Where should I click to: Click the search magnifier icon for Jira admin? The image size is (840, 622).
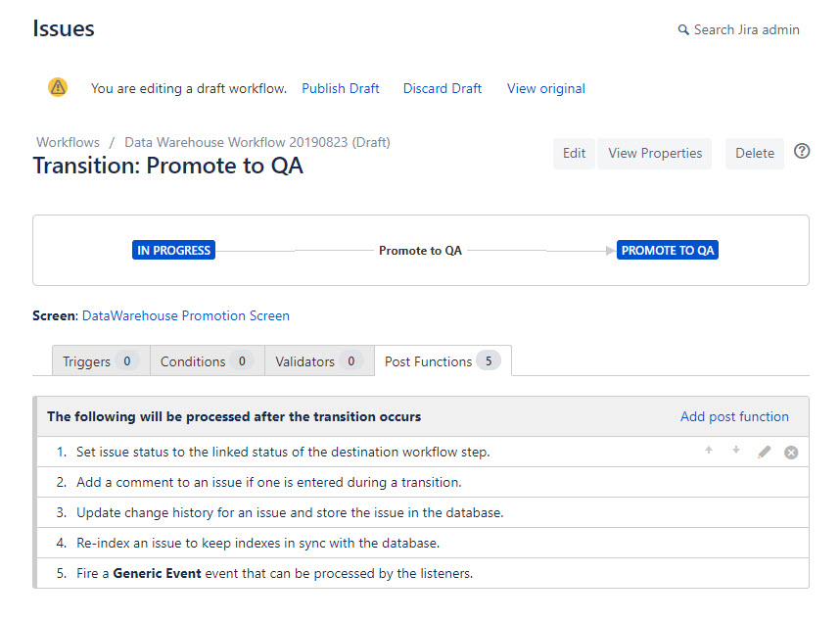pos(683,30)
